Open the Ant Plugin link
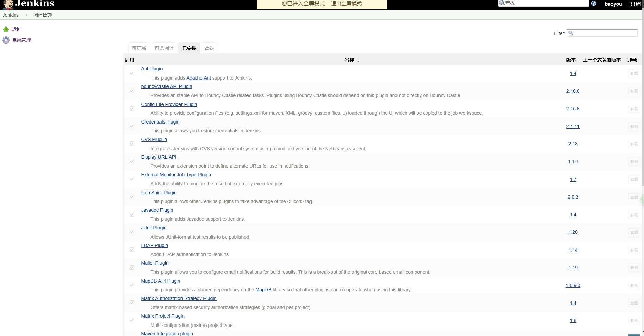 pyautogui.click(x=152, y=69)
